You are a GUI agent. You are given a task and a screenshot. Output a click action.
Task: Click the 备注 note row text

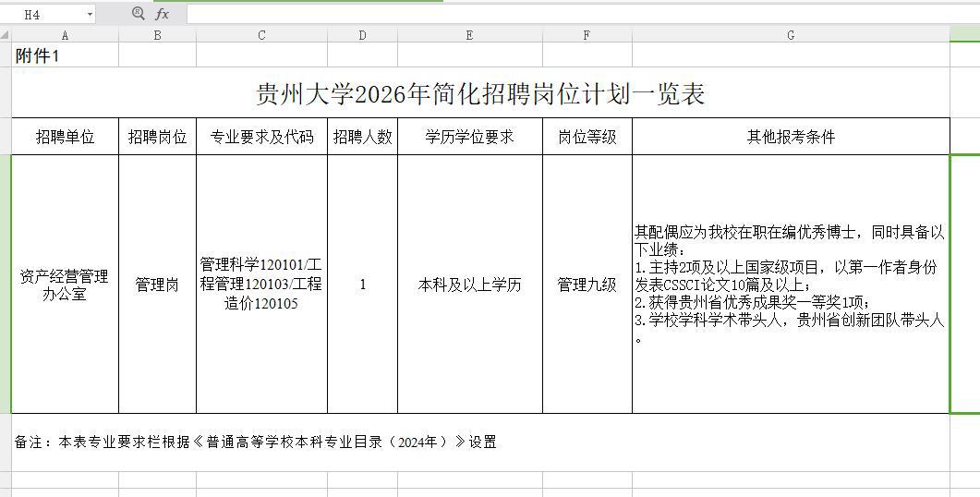256,442
